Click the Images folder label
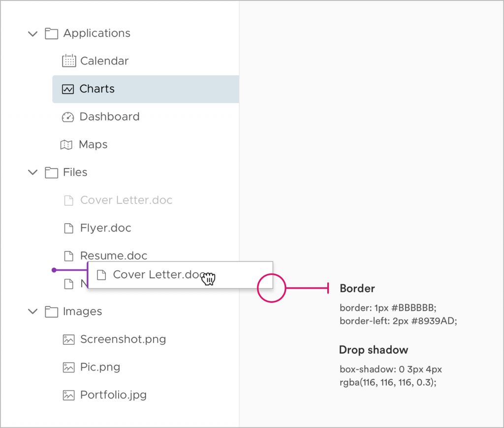 pos(83,311)
